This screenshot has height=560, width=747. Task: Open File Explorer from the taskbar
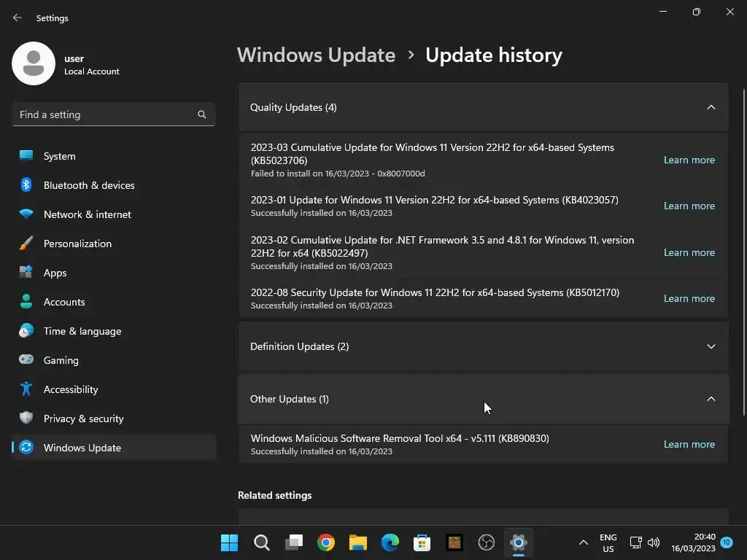click(x=357, y=542)
